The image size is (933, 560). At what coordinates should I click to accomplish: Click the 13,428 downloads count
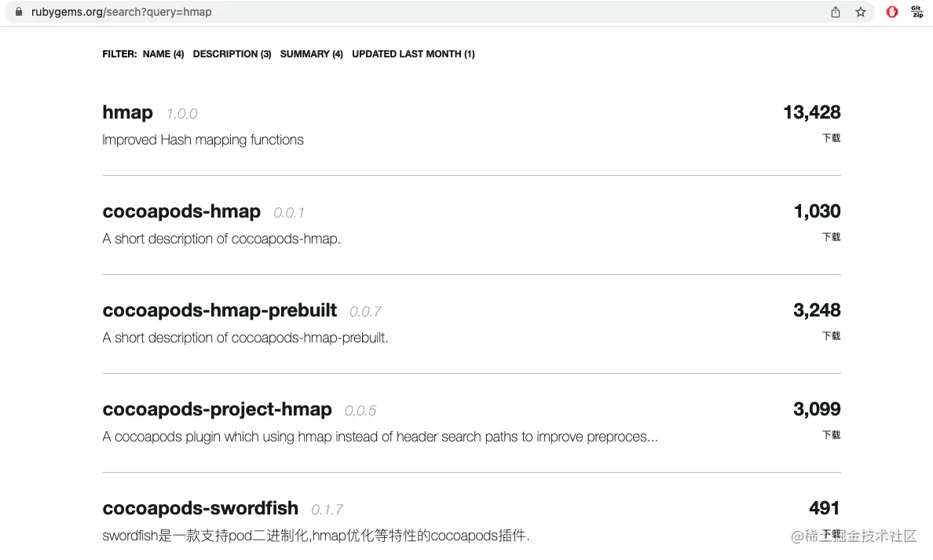point(811,112)
